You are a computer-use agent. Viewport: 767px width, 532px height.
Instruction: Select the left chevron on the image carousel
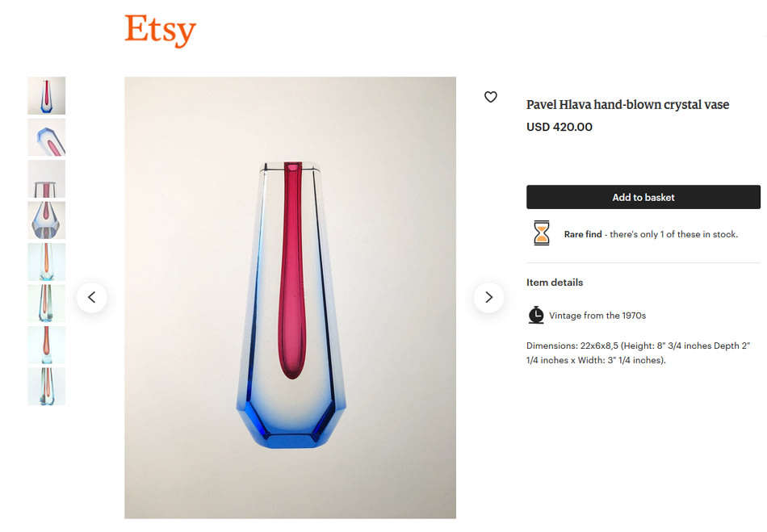pyautogui.click(x=92, y=297)
